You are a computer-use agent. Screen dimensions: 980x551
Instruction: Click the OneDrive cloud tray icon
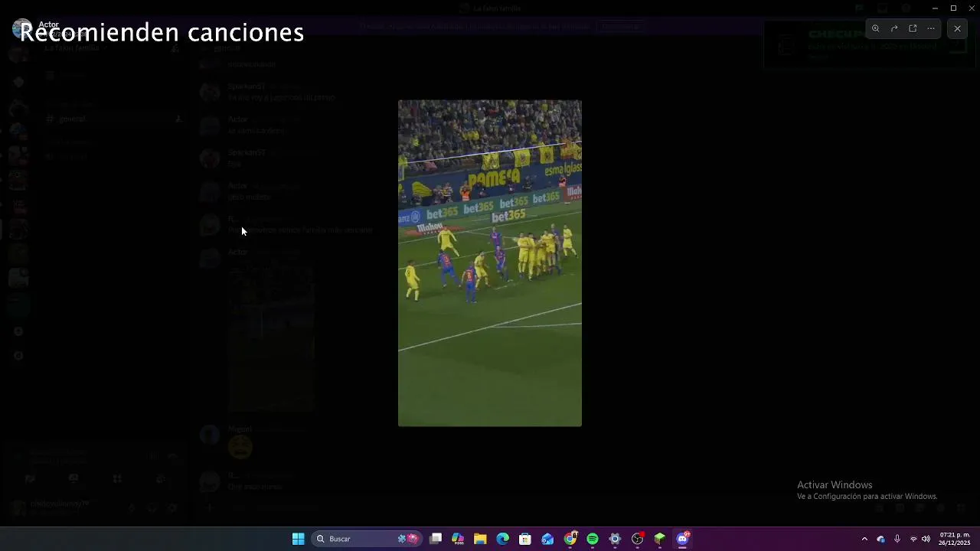881,539
